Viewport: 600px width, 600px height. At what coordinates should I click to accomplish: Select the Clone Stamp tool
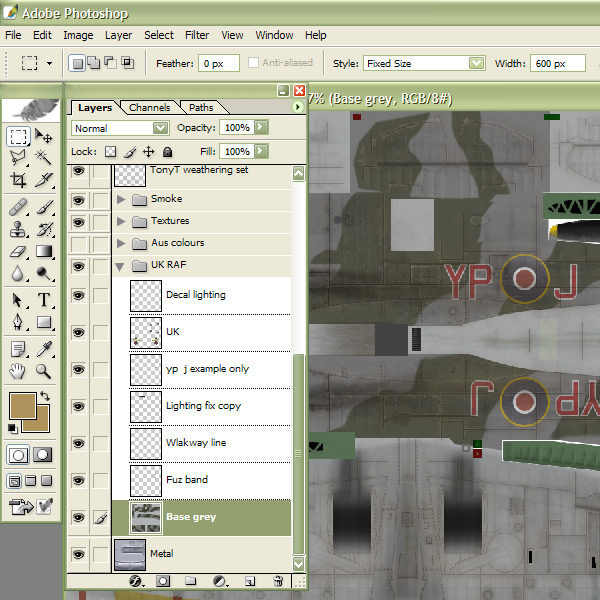(18, 229)
